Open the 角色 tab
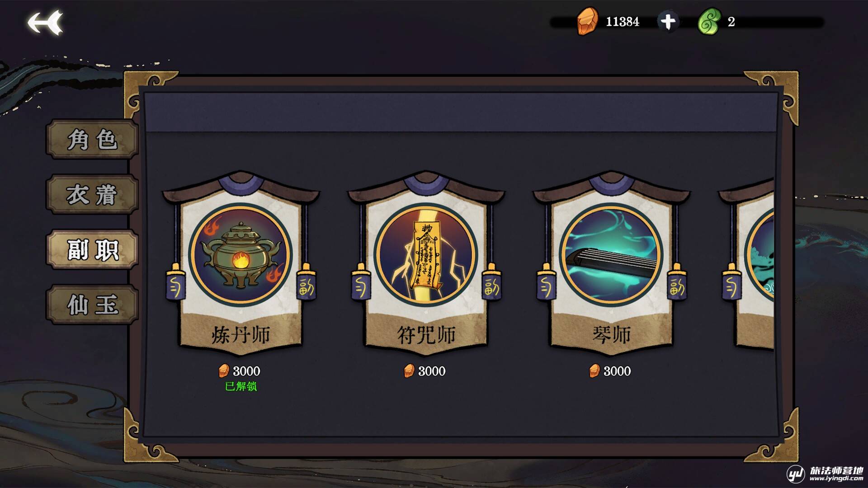Viewport: 868px width, 488px height. point(92,139)
